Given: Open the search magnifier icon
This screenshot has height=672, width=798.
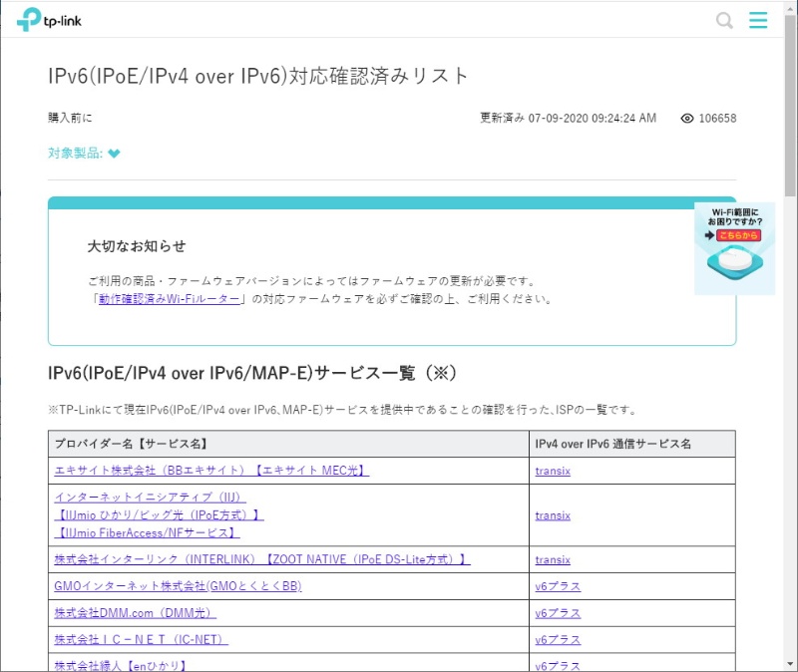Looking at the screenshot, I should (725, 19).
